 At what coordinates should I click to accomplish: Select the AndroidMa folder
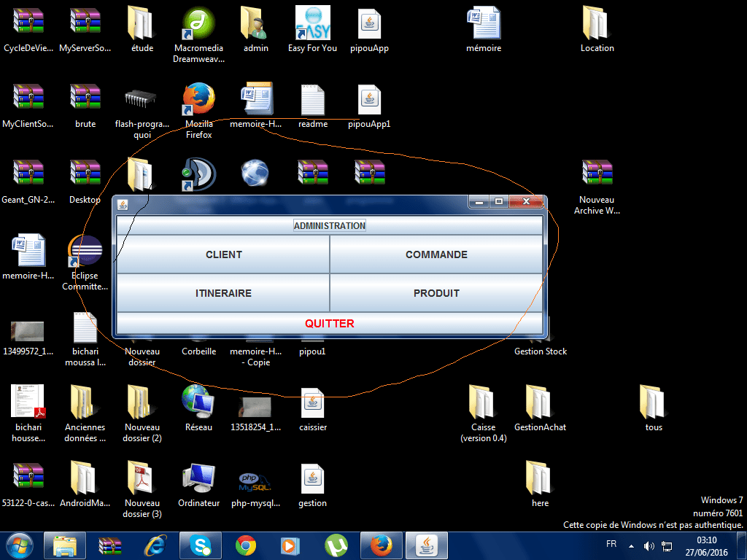85,477
